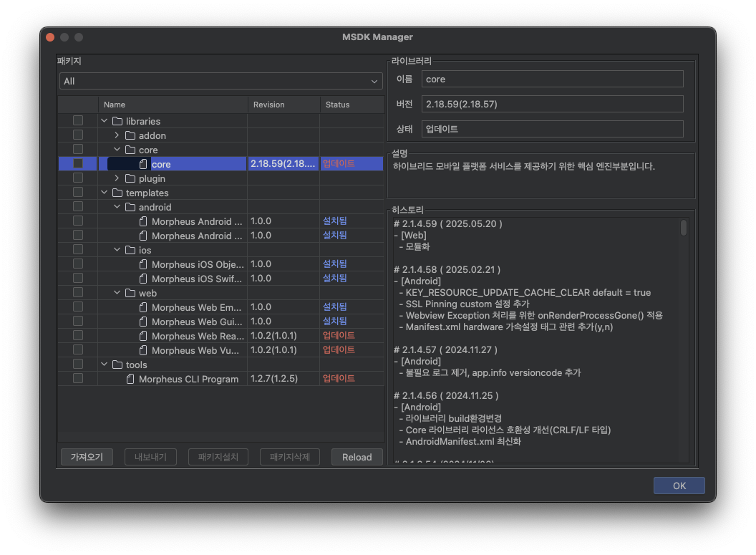Viewport: 756px width, 555px height.
Task: Click the file icon of Morpheus Web Gui...
Action: tap(143, 322)
